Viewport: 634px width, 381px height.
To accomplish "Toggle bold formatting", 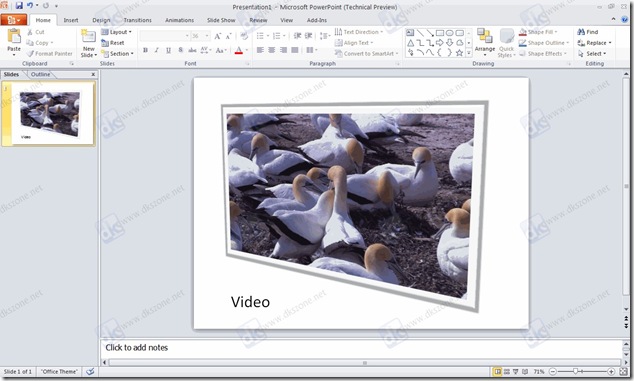I will (x=145, y=50).
